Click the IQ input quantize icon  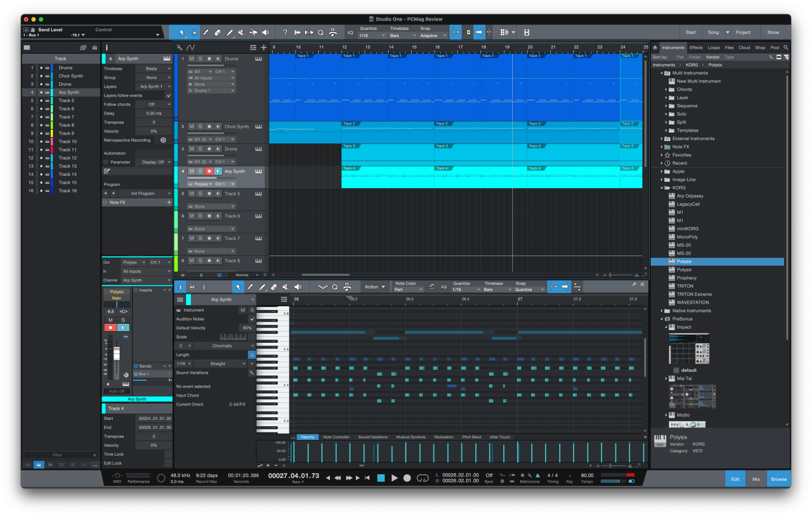[x=350, y=33]
